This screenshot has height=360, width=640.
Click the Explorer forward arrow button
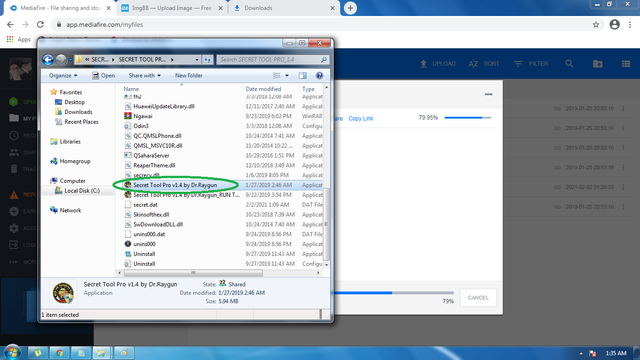[x=61, y=60]
